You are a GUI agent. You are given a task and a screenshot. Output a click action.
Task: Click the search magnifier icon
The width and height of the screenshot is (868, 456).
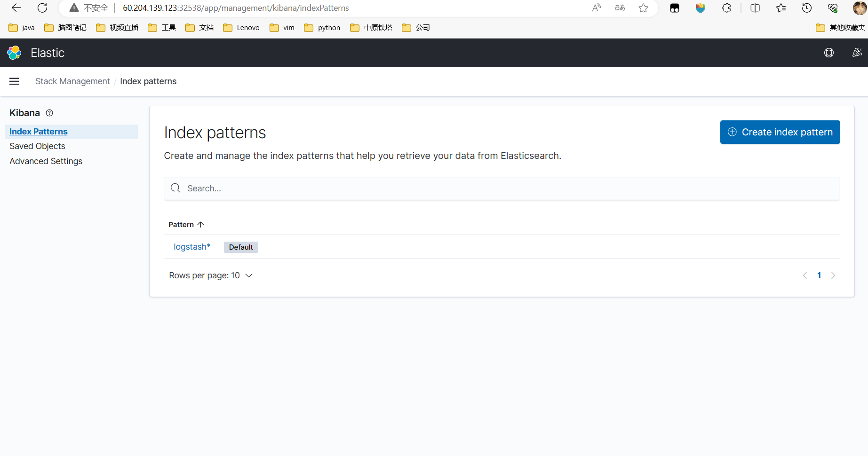(175, 188)
